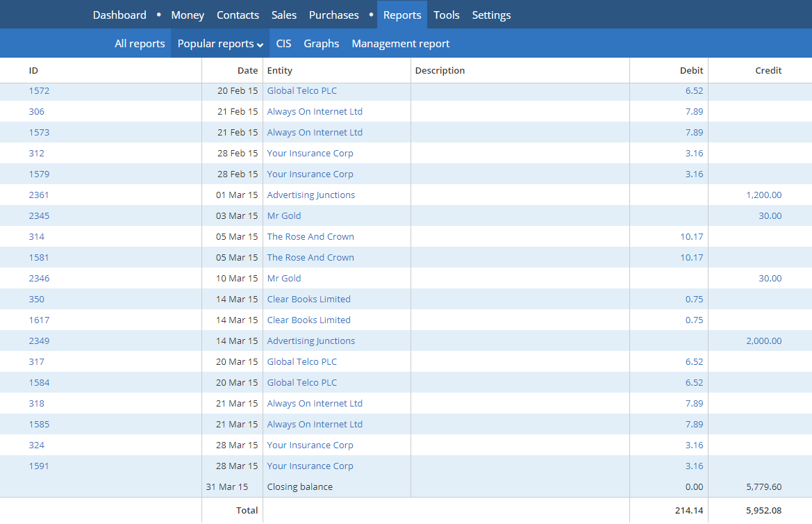Select the total credit 5,952.08
The image size is (812, 524).
tap(764, 511)
